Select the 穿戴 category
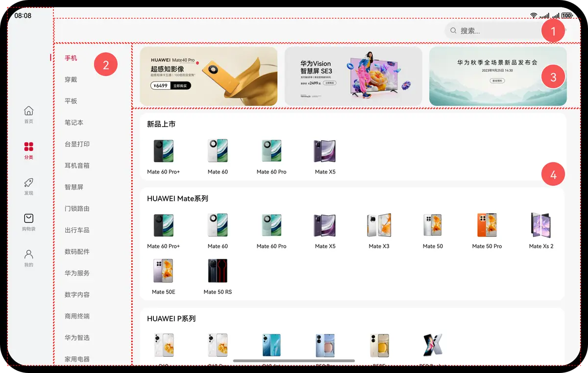This screenshot has height=373, width=588. [71, 79]
